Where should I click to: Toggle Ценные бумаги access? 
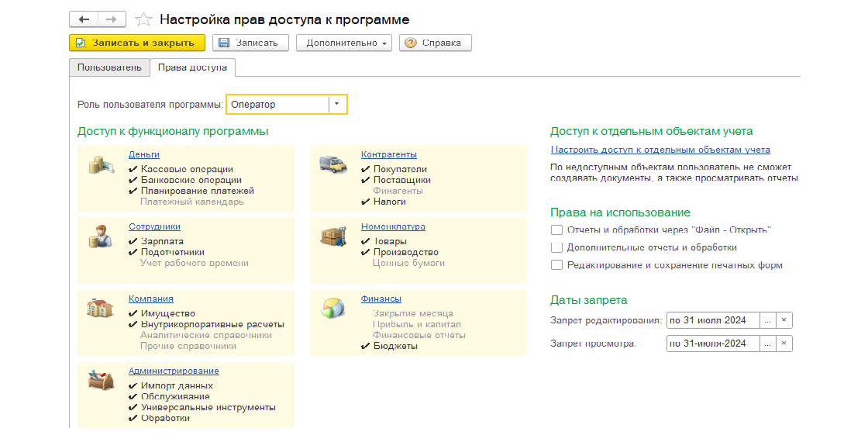coord(408,263)
